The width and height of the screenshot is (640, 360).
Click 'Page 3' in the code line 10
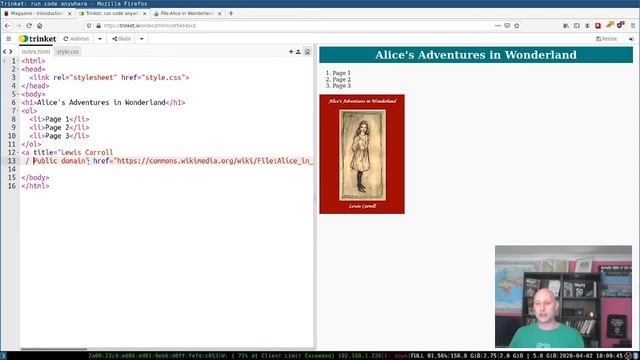57,136
